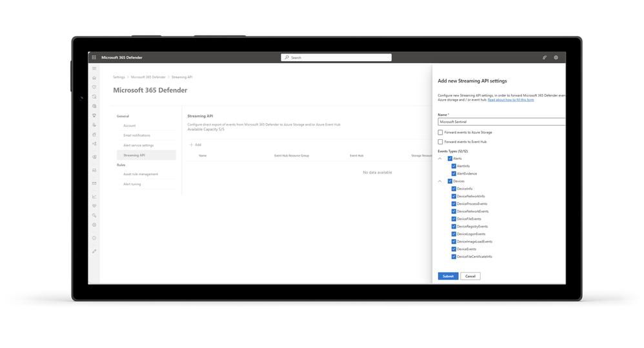Click the Event Hub column header

click(356, 155)
